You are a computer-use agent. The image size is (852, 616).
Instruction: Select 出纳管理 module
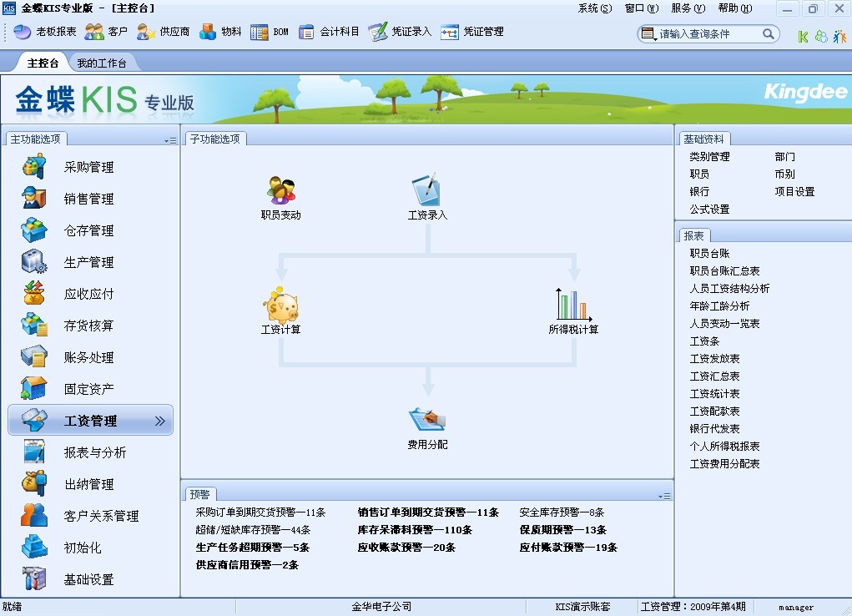coord(90,484)
